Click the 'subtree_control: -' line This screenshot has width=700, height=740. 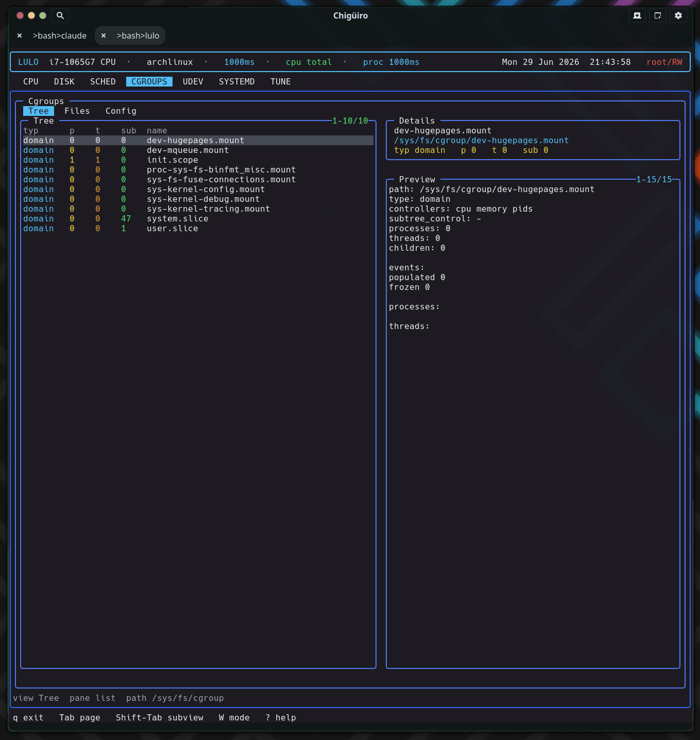(x=435, y=218)
